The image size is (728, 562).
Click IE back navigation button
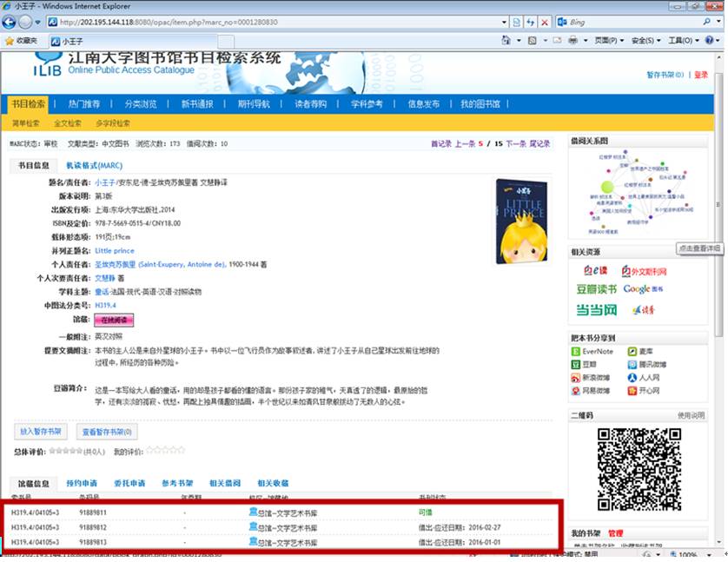click(x=10, y=21)
